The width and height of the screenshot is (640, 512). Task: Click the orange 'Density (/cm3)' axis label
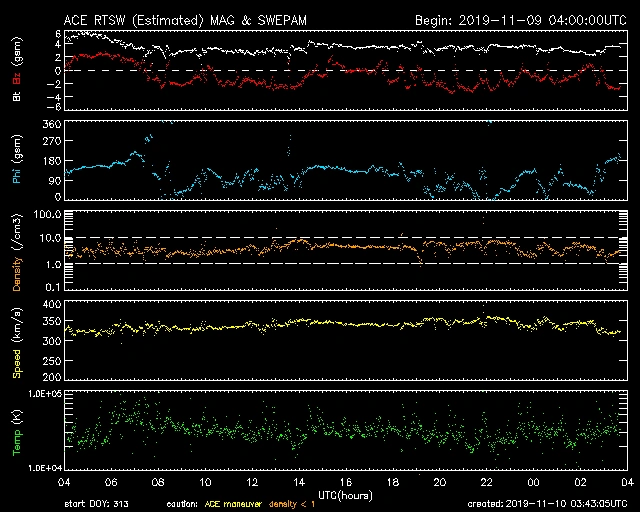[x=17, y=253]
